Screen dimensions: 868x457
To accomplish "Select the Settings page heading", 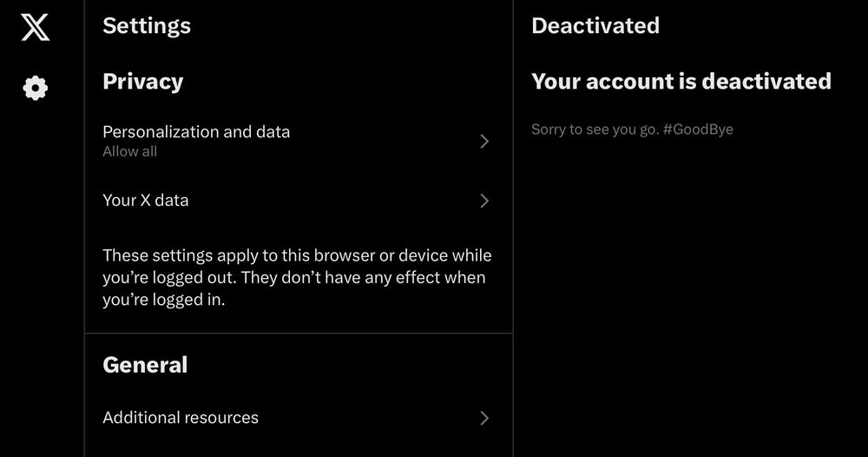I will click(x=147, y=26).
